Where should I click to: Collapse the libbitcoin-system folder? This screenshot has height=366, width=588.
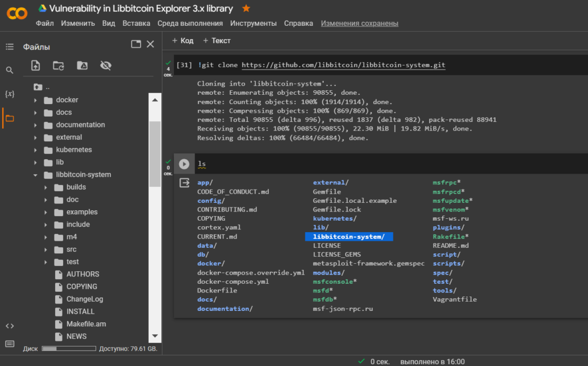tap(35, 175)
